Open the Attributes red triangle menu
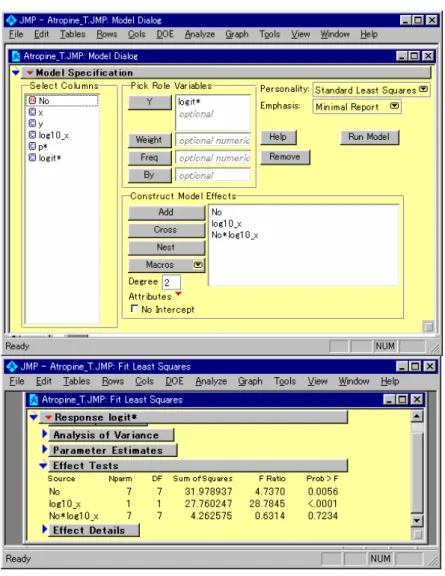 [x=179, y=294]
